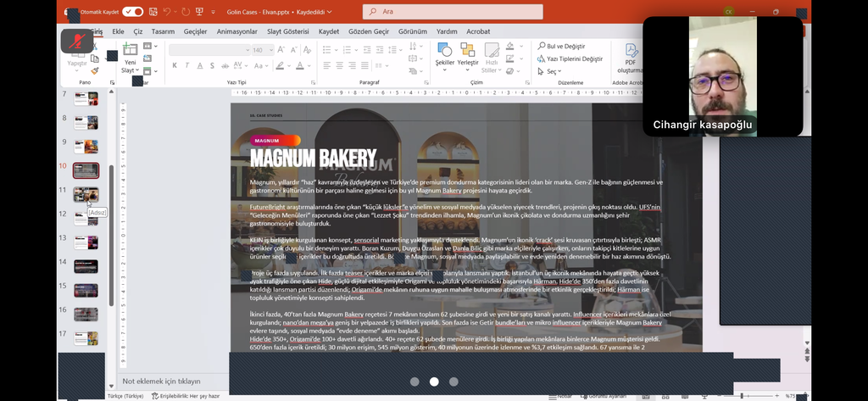Click the undo arrow in title bar
Image resolution: width=868 pixels, height=401 pixels.
167,12
